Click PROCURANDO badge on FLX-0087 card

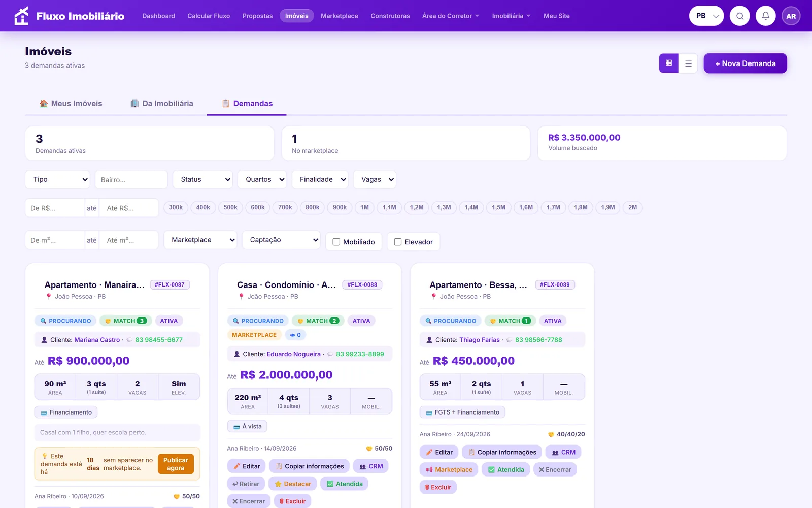point(65,321)
